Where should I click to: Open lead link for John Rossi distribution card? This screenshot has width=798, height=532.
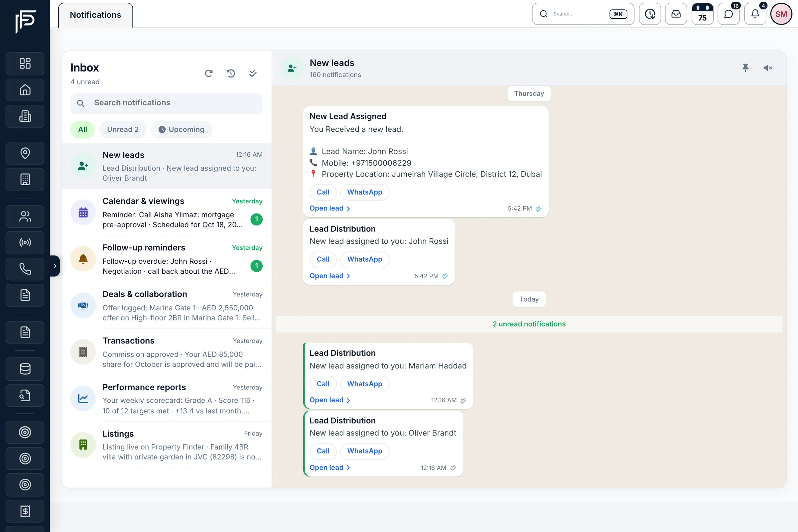pyautogui.click(x=330, y=276)
